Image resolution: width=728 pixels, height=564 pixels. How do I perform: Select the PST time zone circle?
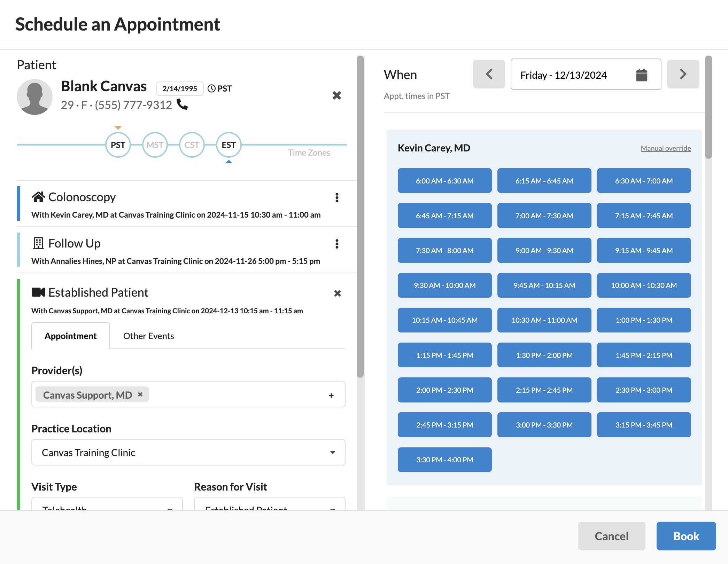coord(118,145)
